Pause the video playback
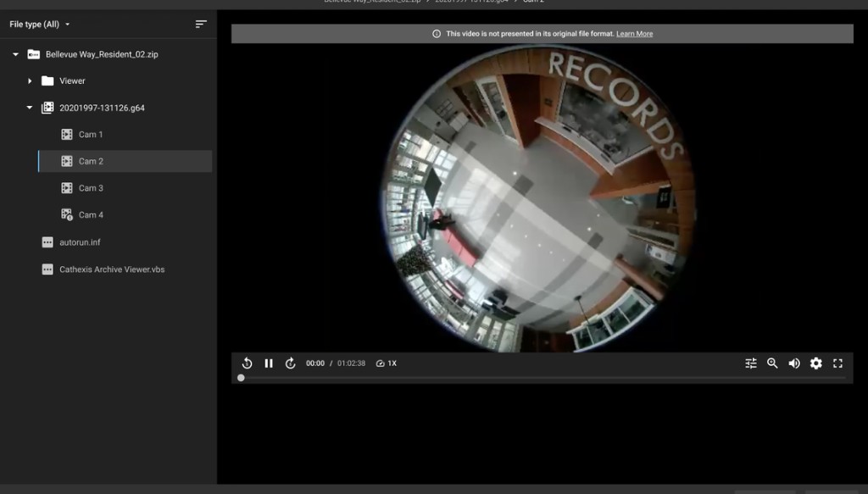The height and width of the screenshot is (494, 868). pos(269,363)
